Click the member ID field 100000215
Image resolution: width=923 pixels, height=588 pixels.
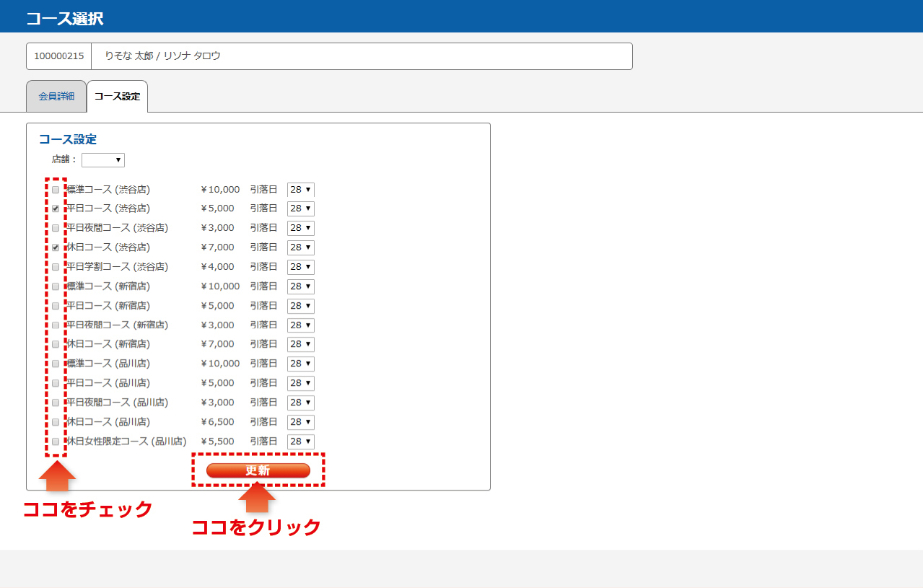point(59,56)
